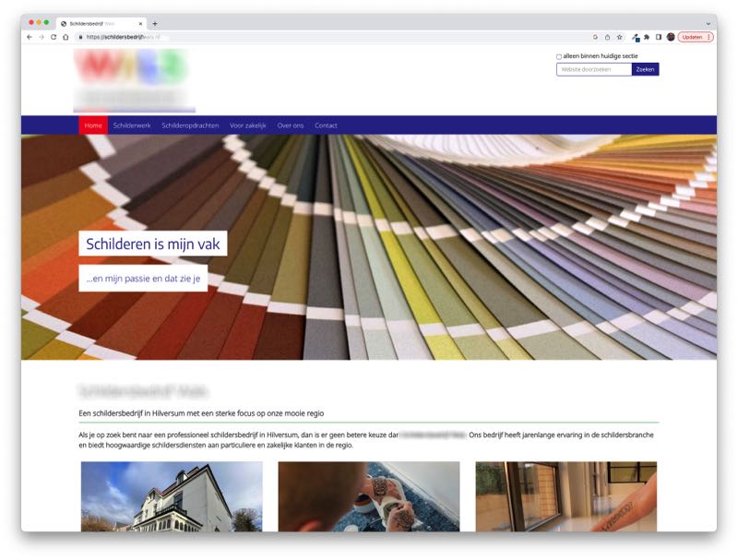Open the Updaten browser menu

click(696, 37)
